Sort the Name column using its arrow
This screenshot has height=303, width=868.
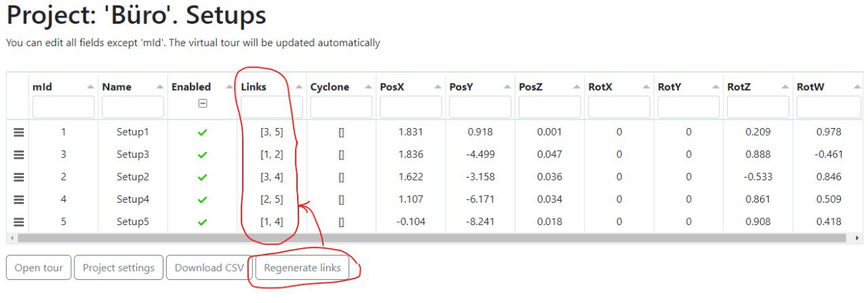(160, 87)
